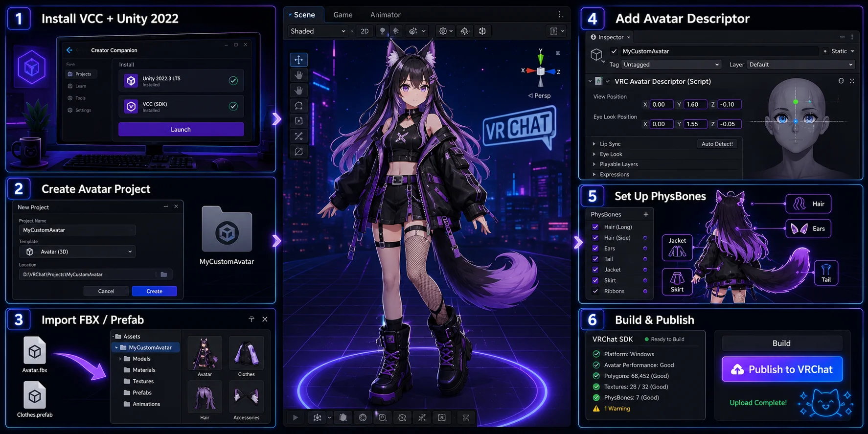
Task: Open Settings in Creator Companion sidebar
Action: point(80,110)
